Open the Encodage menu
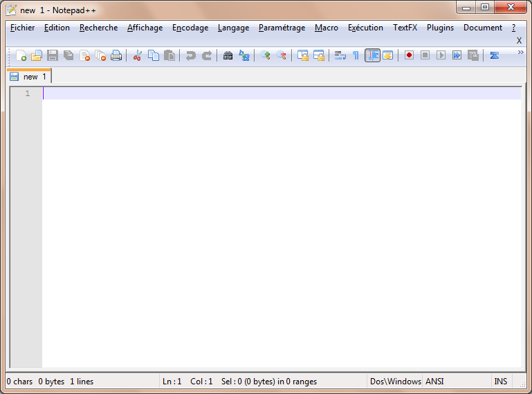The width and height of the screenshot is (532, 394). coord(190,28)
